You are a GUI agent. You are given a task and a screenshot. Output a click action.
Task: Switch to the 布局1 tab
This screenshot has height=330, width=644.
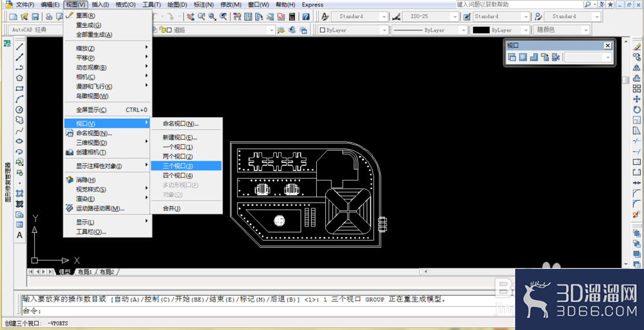[x=85, y=271]
